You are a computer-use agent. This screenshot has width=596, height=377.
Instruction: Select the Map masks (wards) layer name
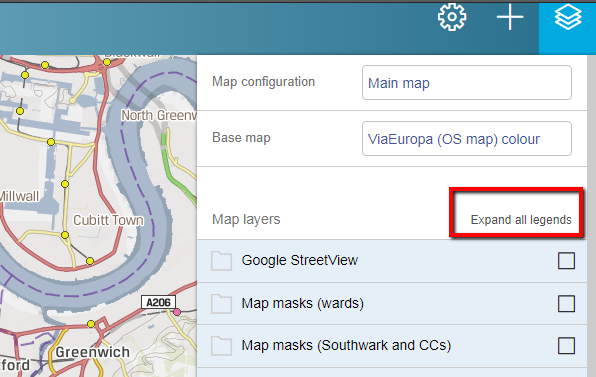coord(303,303)
